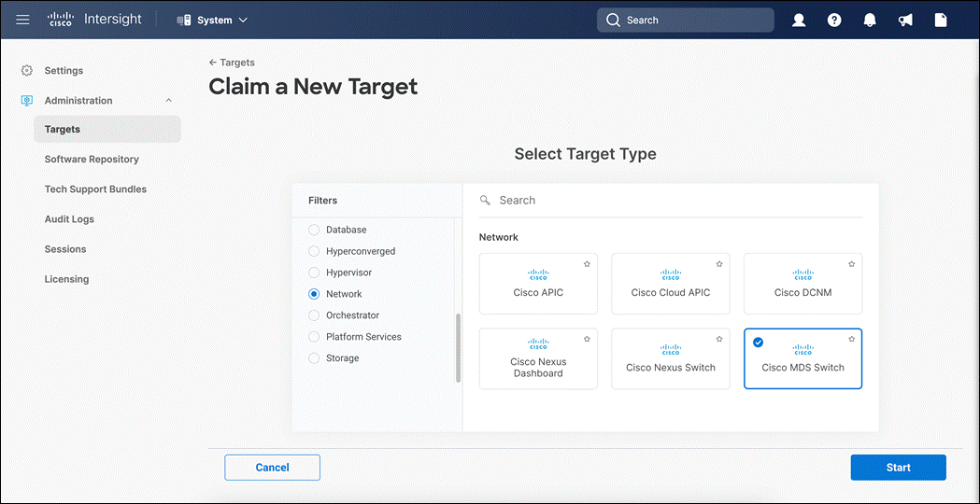Favorite Cisco Nexus Dashboard with its star
Viewport: 980px width, 504px height.
point(587,339)
